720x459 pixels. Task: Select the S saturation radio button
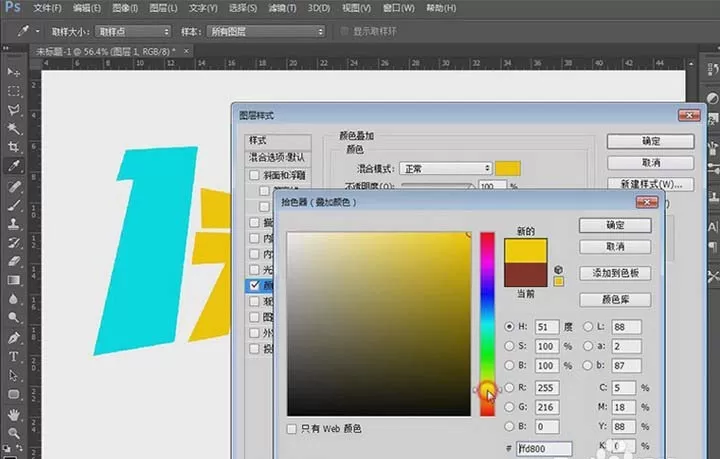point(509,346)
